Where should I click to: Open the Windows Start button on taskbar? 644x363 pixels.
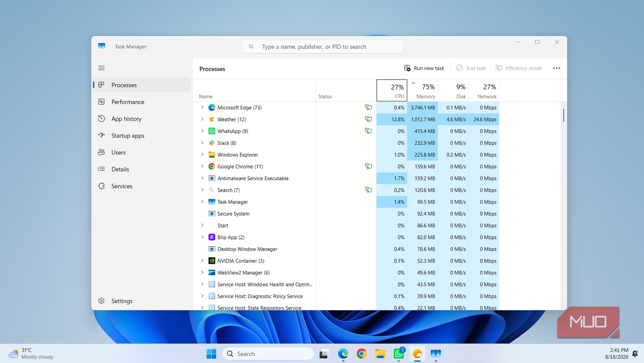pos(211,354)
